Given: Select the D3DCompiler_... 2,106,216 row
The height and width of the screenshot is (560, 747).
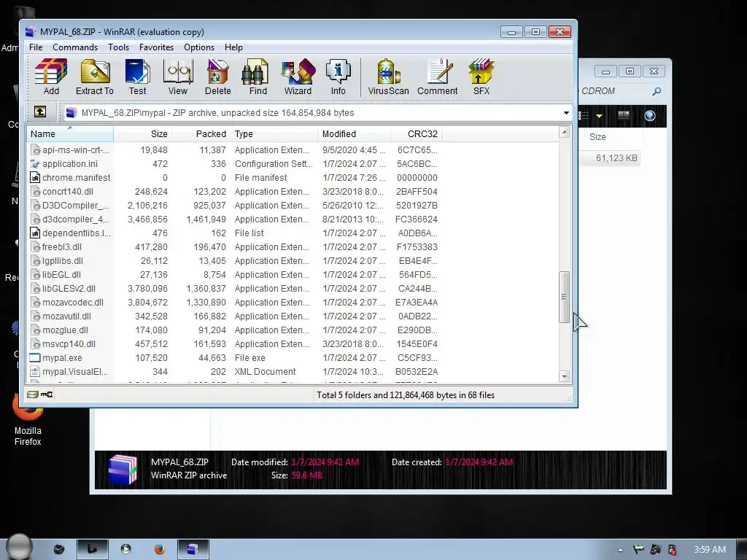Looking at the screenshot, I should (234, 205).
